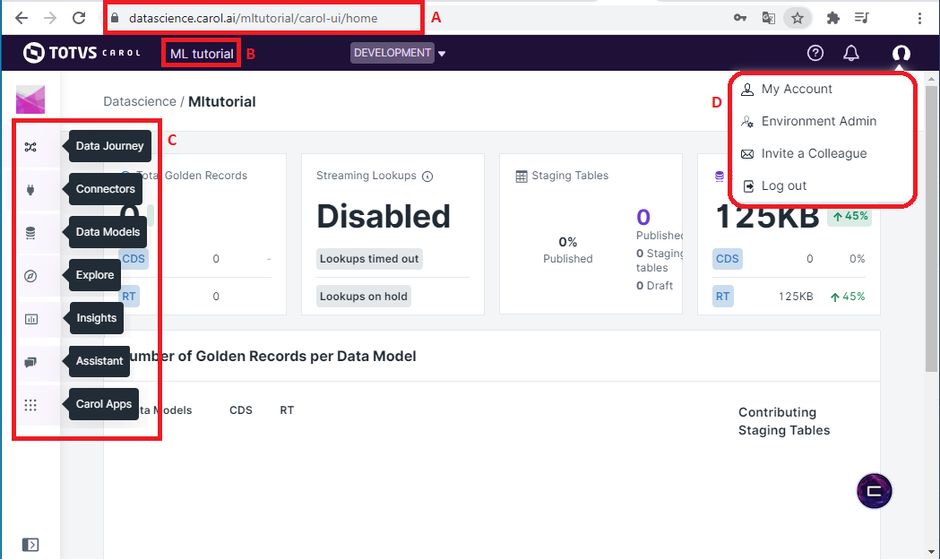Open the Carol assistant floating button
This screenshot has height=560, width=940.
point(874,491)
